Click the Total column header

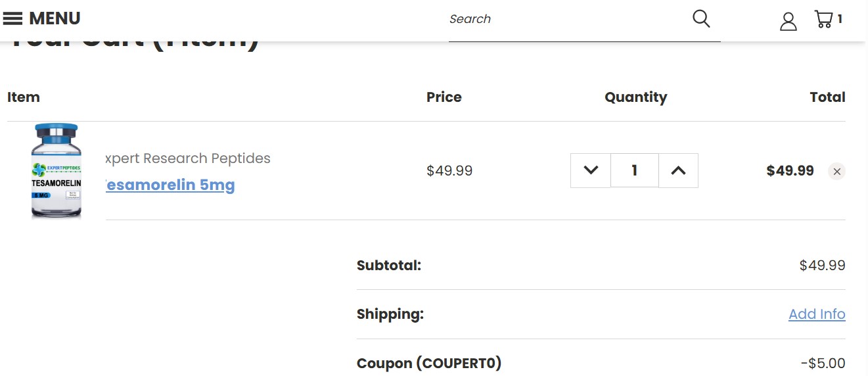click(827, 97)
